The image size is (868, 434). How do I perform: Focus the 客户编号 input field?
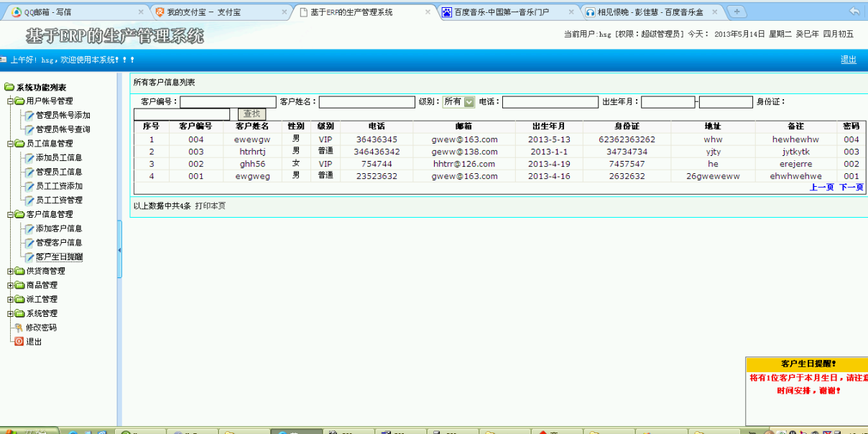228,102
